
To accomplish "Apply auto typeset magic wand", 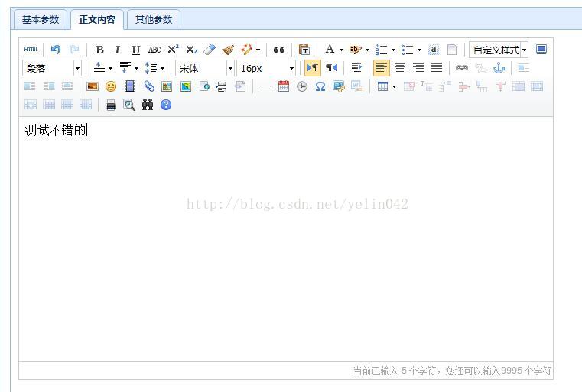I will click(x=246, y=50).
